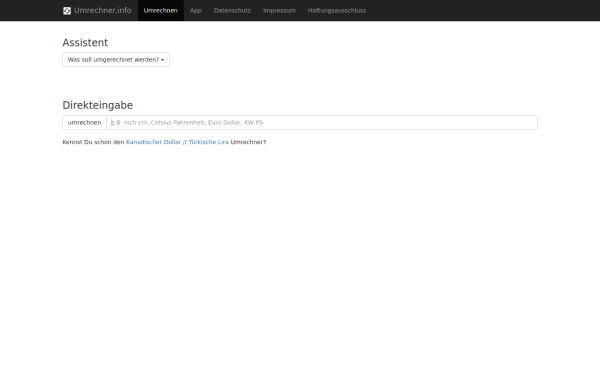Select the Umrechnen nav tab

(161, 10)
